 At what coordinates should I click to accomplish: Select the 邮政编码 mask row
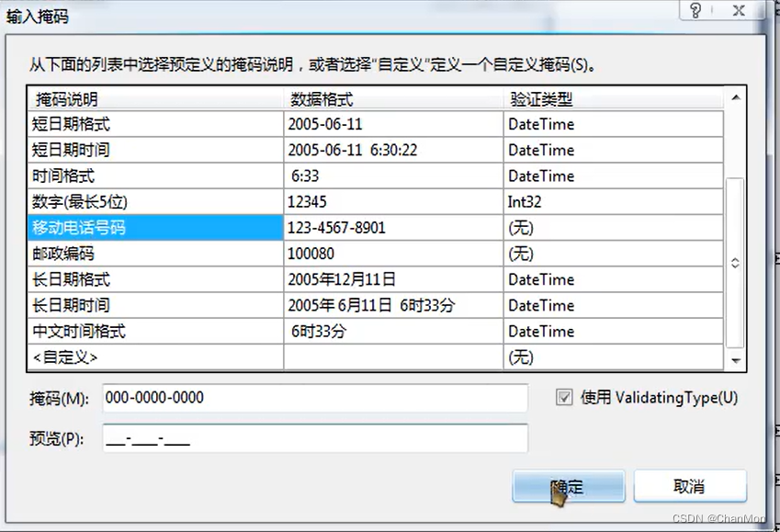tap(138, 254)
